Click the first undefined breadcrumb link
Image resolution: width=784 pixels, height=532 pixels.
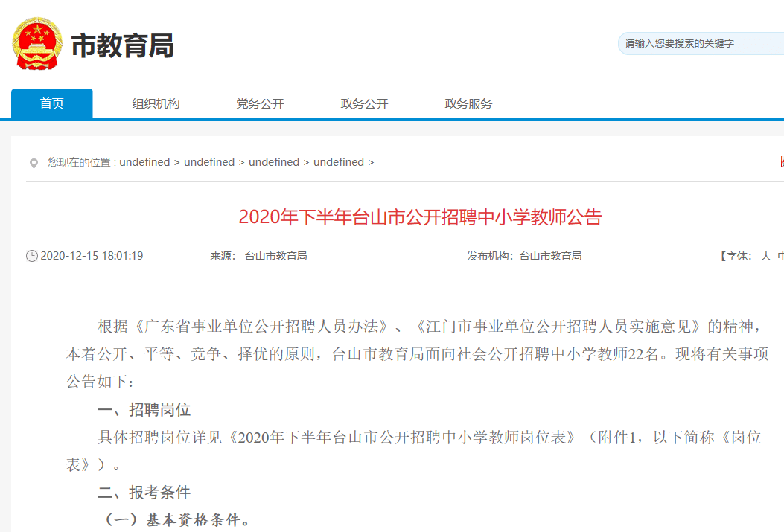point(144,162)
